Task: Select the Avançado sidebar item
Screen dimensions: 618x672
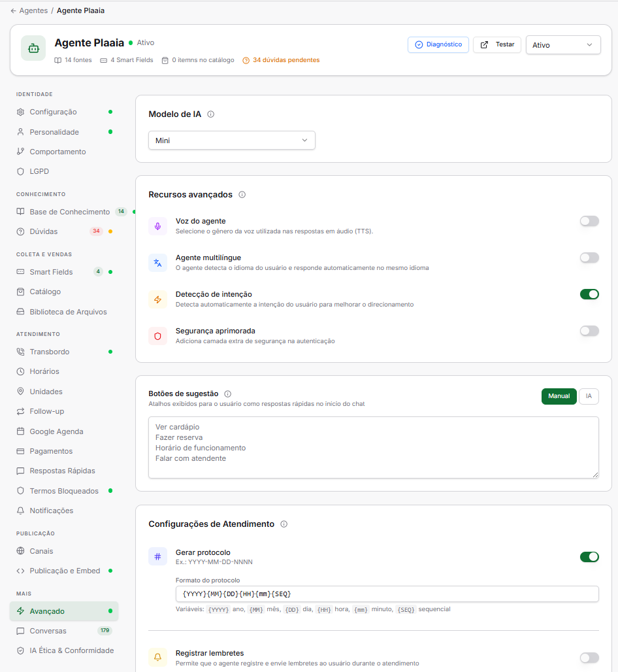Action: click(64, 611)
